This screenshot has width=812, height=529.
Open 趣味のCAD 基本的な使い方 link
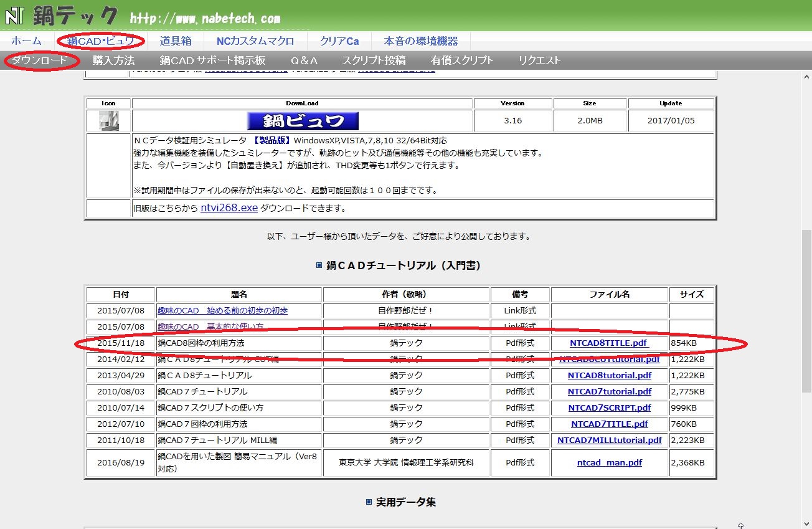click(x=210, y=326)
